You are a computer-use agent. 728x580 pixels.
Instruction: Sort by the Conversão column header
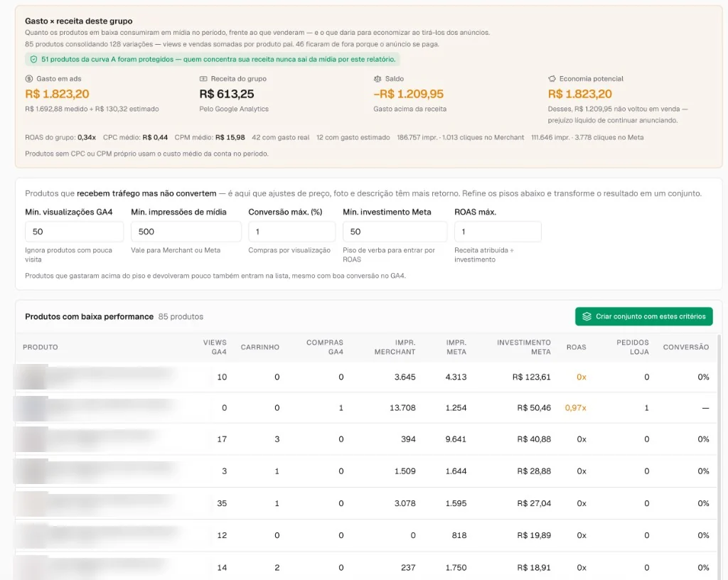(x=686, y=347)
